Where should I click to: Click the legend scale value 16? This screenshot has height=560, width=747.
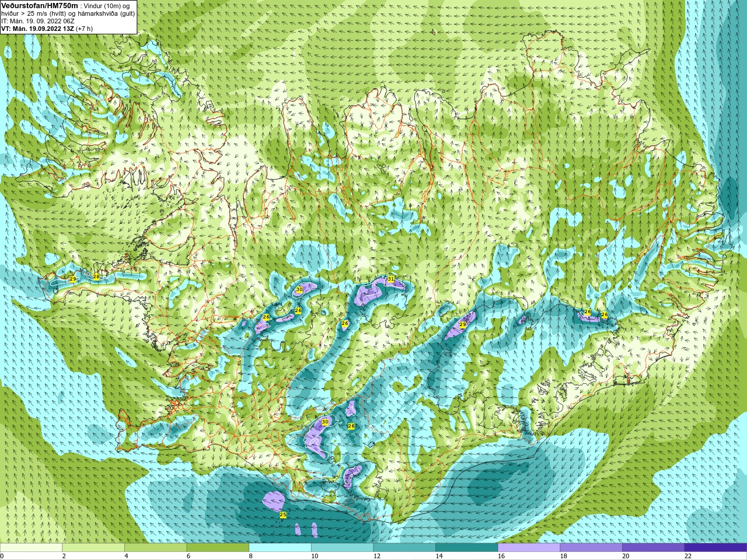pos(501,556)
